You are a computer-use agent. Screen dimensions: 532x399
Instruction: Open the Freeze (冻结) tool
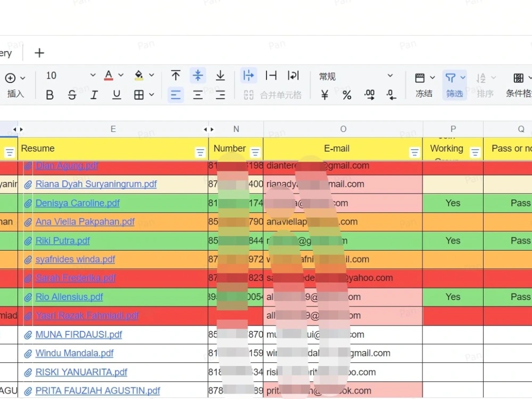coord(424,85)
